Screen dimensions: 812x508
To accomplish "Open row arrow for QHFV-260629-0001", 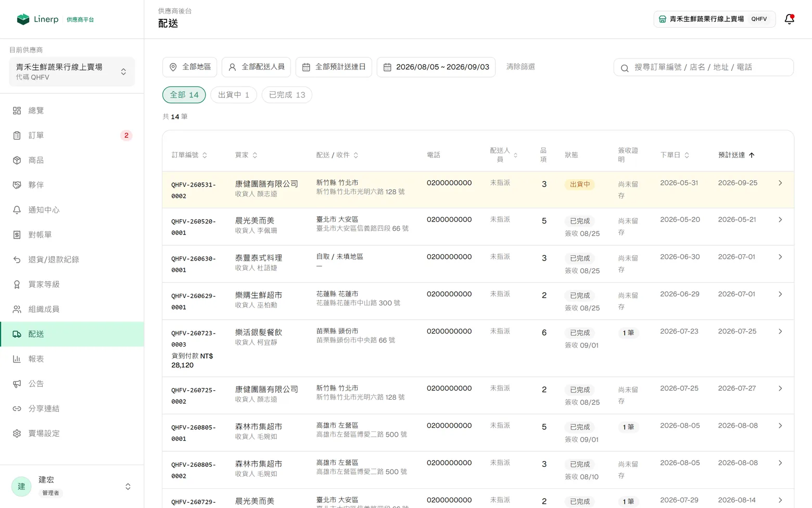I will [x=780, y=294].
